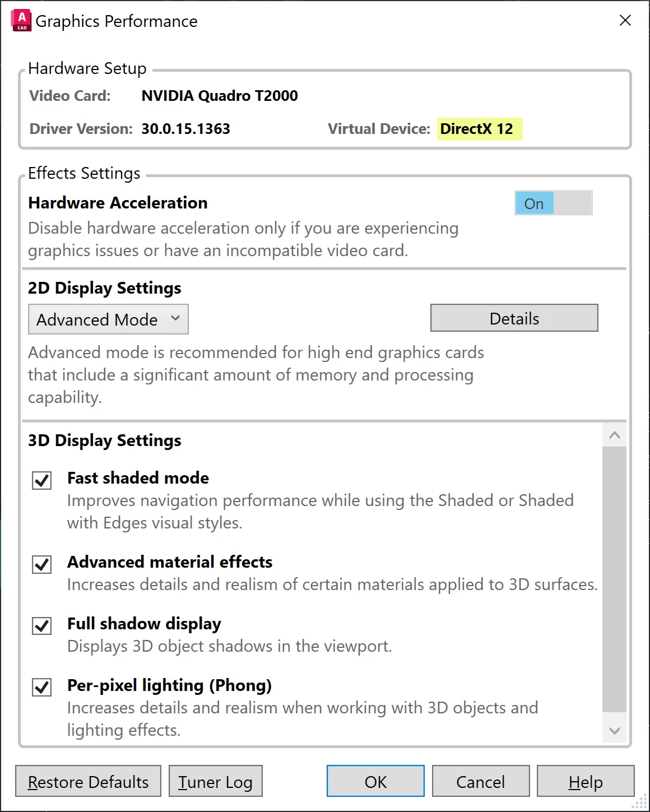Open Help for graphics performance
This screenshot has height=812, width=650.
point(585,781)
